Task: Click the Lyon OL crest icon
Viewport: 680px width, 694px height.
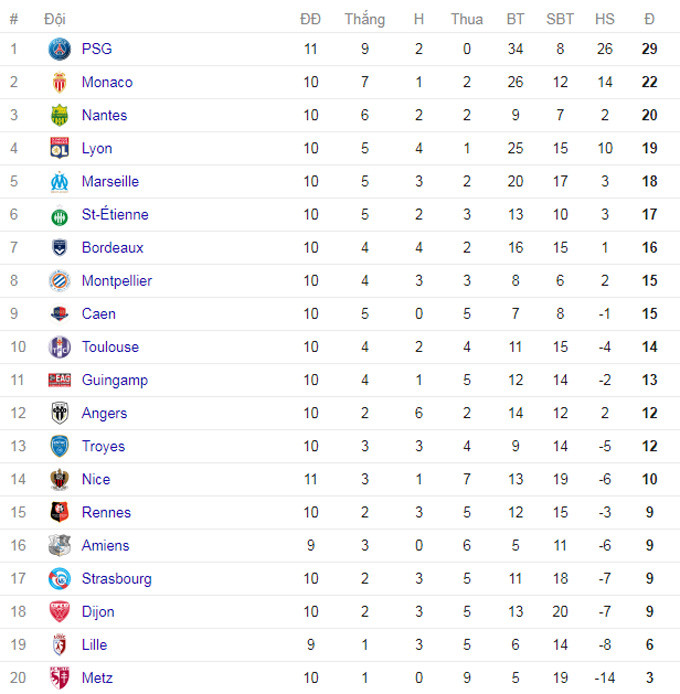Action: tap(59, 148)
